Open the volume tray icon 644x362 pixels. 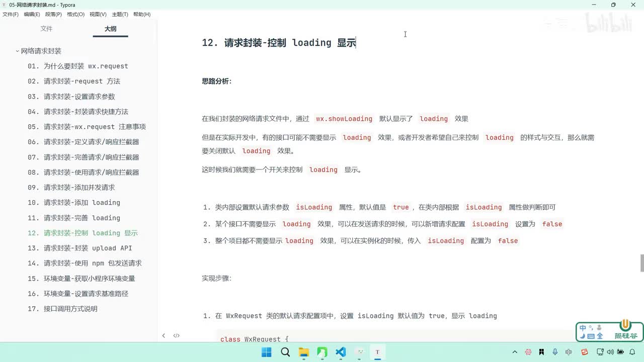tap(610, 352)
